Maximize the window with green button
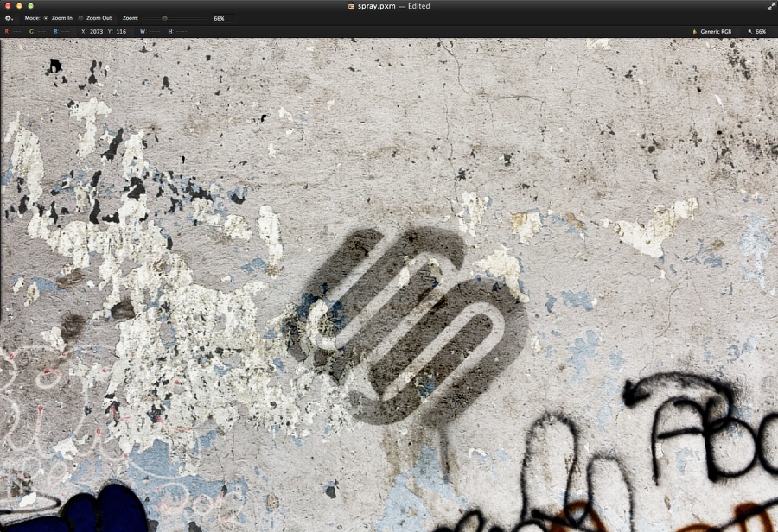This screenshot has height=532, width=778. tap(30, 6)
